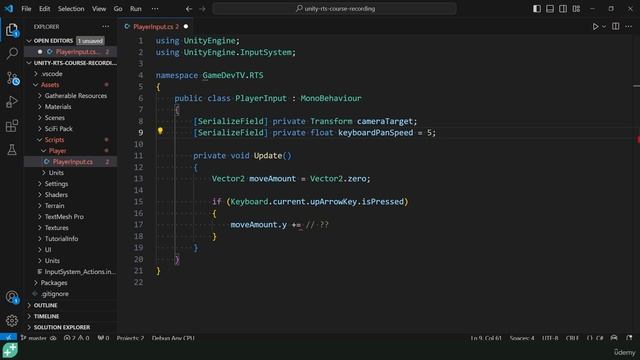Screen dimensions: 640x360
Task: Go back with the left arrow
Action: tap(189, 9)
